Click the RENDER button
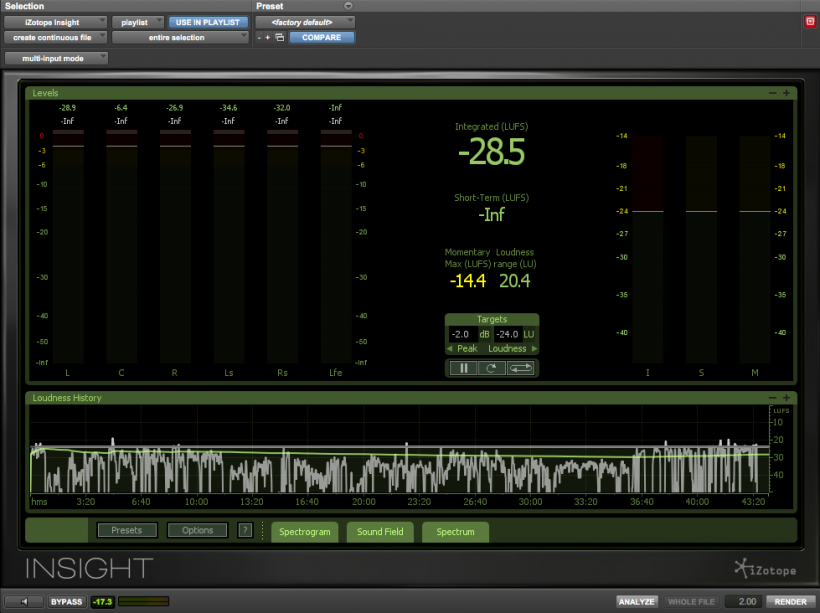 click(790, 602)
